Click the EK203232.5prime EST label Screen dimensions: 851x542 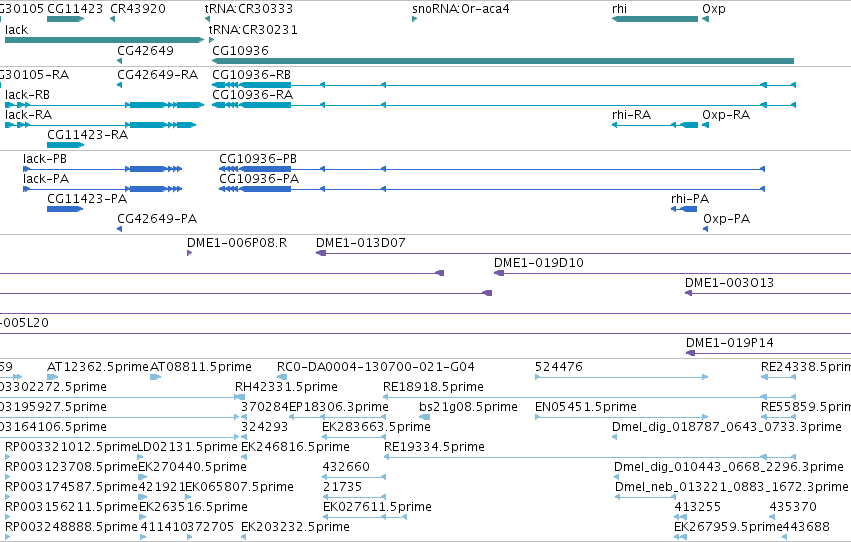(x=295, y=527)
